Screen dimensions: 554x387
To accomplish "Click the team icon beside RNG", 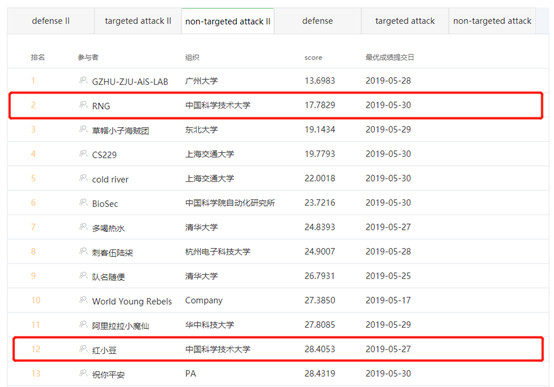I will 83,105.
